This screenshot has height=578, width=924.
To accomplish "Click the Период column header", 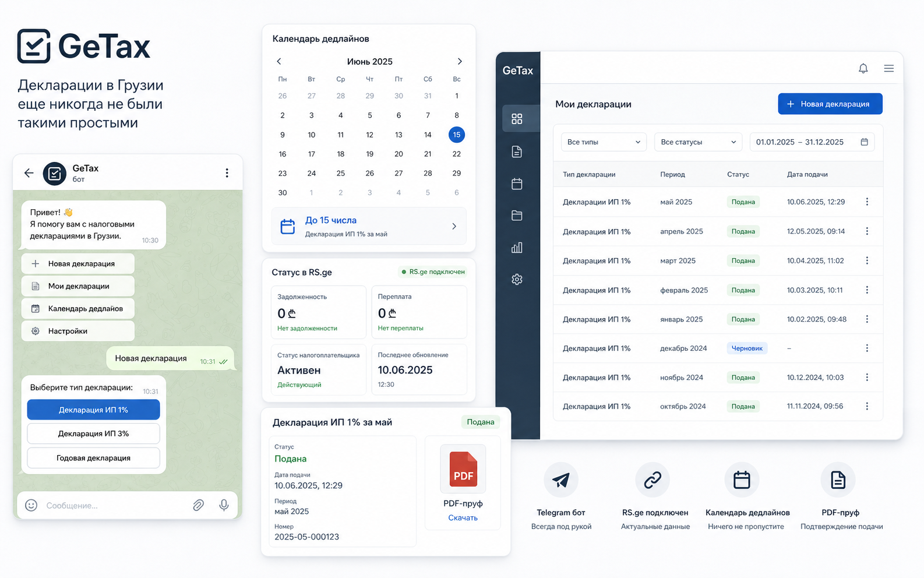I will [672, 174].
